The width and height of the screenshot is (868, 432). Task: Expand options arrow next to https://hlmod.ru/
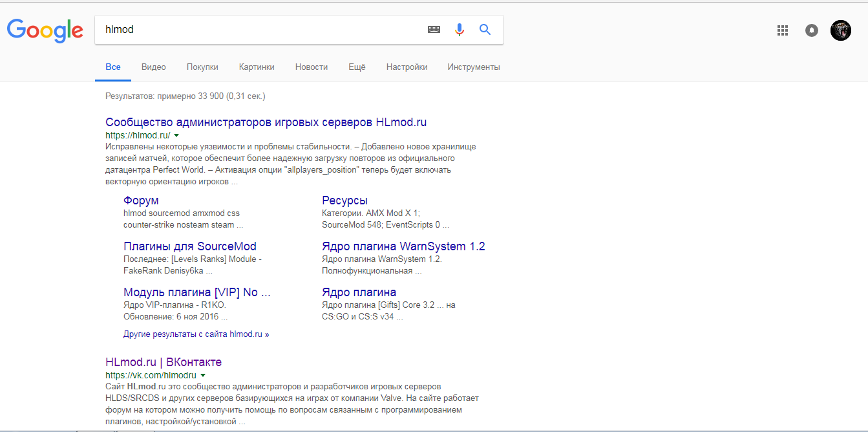176,136
